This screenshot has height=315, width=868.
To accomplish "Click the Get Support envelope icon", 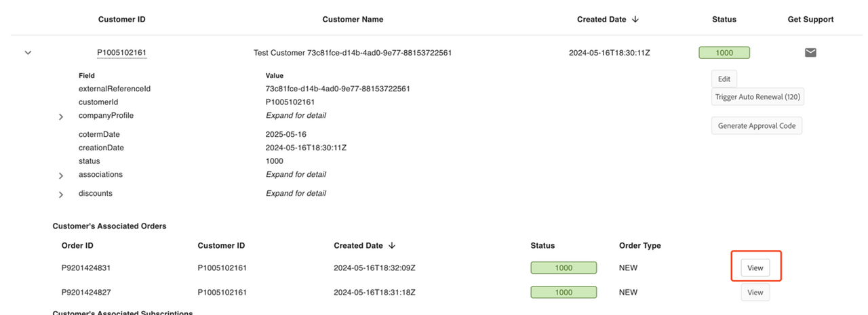I will click(x=810, y=52).
